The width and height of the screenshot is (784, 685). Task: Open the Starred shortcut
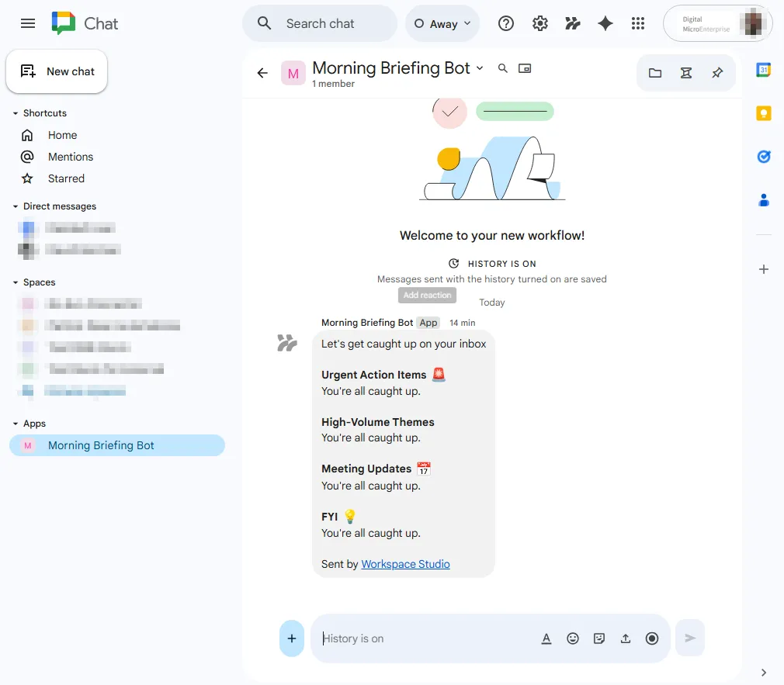[x=66, y=178]
